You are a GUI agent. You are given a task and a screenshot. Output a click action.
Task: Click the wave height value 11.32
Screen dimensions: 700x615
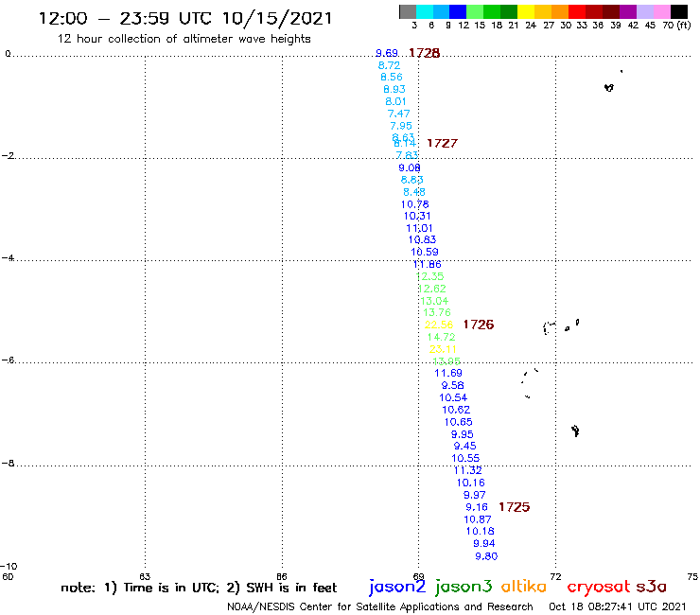pyautogui.click(x=468, y=470)
